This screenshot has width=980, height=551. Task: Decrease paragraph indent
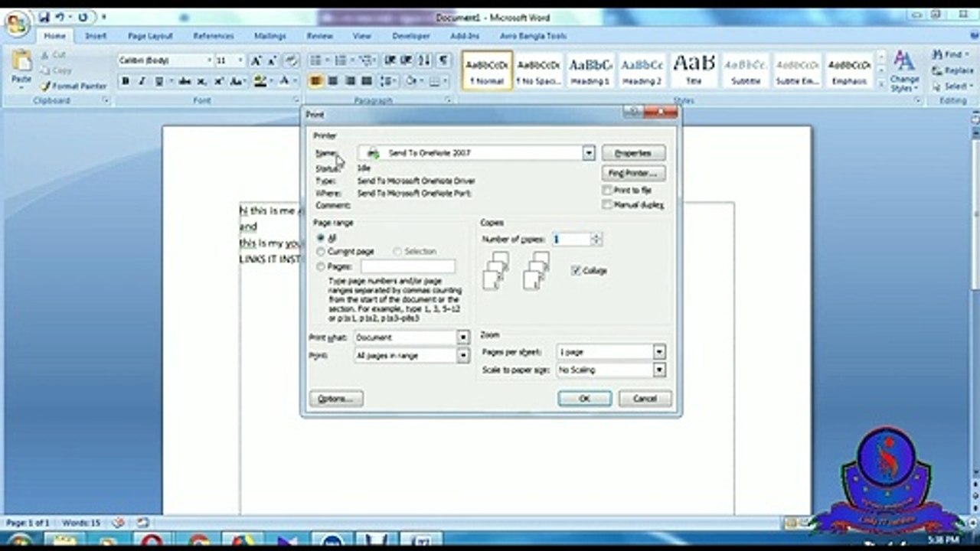click(390, 60)
